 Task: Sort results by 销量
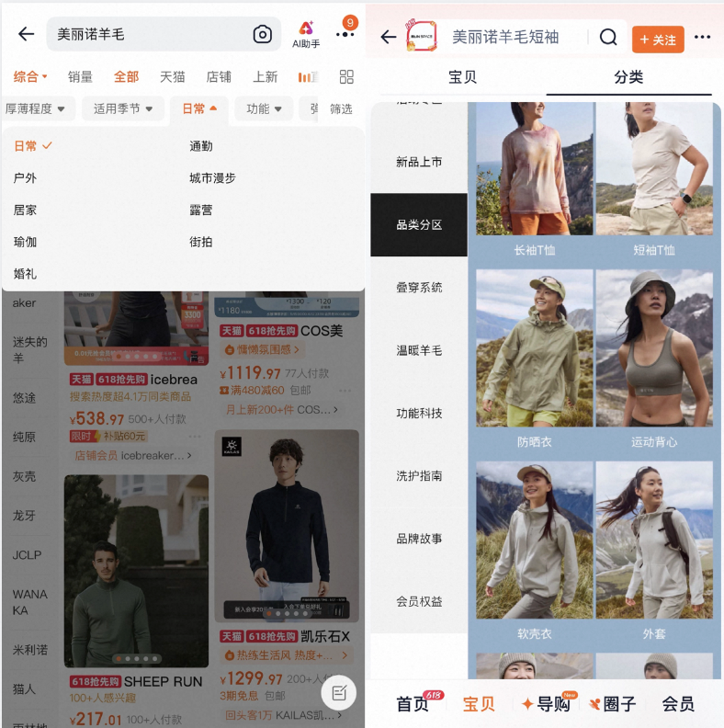(x=80, y=76)
